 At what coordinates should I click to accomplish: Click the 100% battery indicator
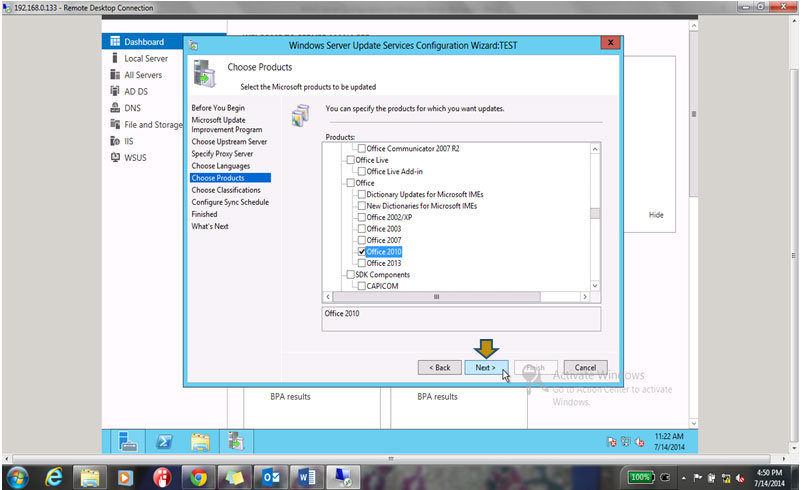pyautogui.click(x=640, y=477)
